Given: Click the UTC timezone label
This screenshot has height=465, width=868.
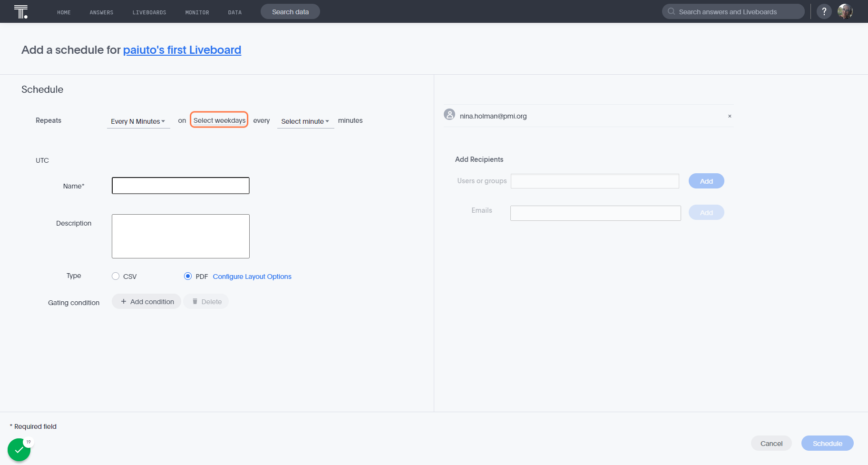Looking at the screenshot, I should point(42,160).
